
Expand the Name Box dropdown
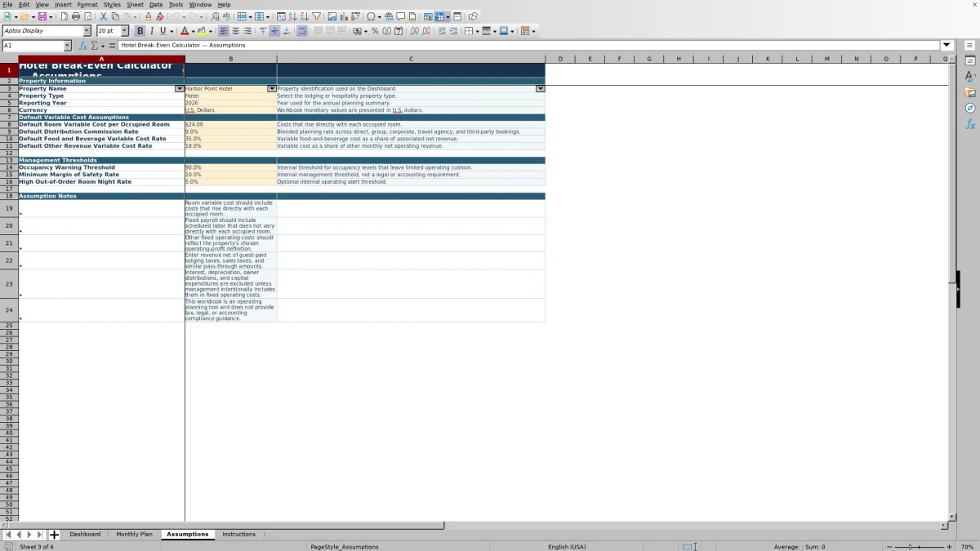(67, 46)
